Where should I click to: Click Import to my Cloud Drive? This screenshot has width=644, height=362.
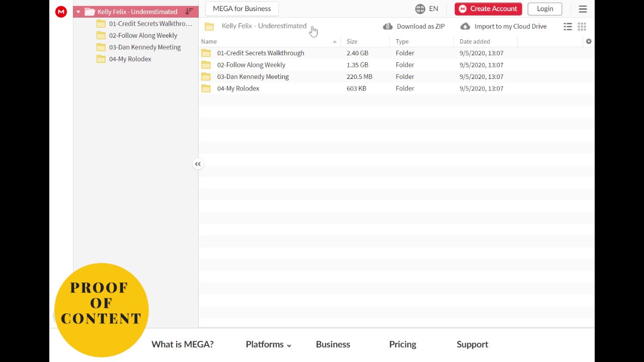tap(504, 26)
